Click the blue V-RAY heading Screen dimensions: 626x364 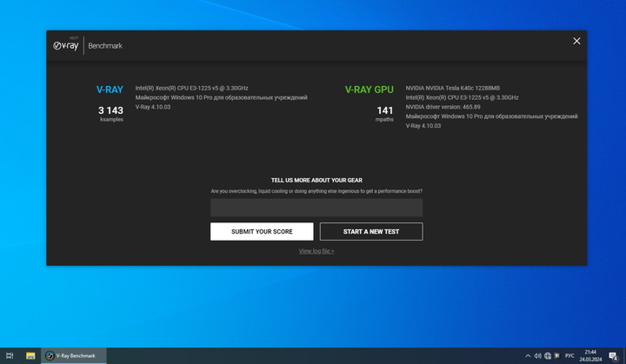click(x=110, y=89)
